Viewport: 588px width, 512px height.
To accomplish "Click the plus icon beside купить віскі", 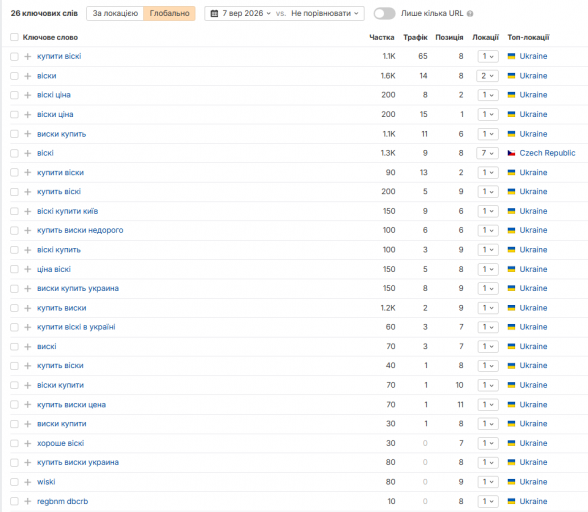I will [27, 192].
